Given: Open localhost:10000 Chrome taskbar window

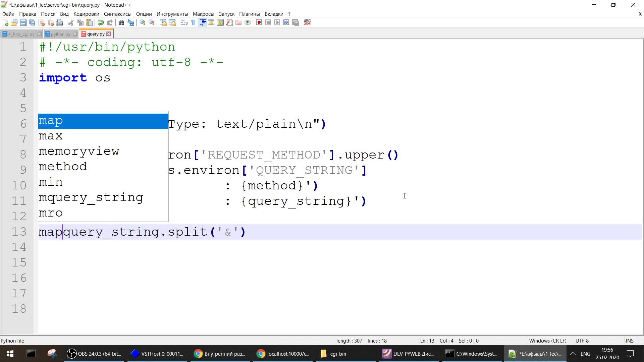Looking at the screenshot, I should [283, 354].
